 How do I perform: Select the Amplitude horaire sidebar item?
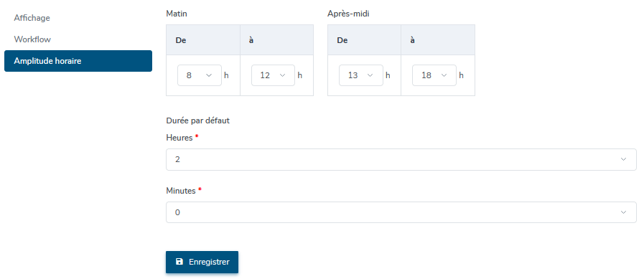point(78,61)
